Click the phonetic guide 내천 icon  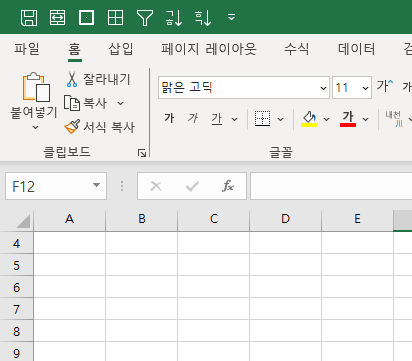(x=395, y=119)
